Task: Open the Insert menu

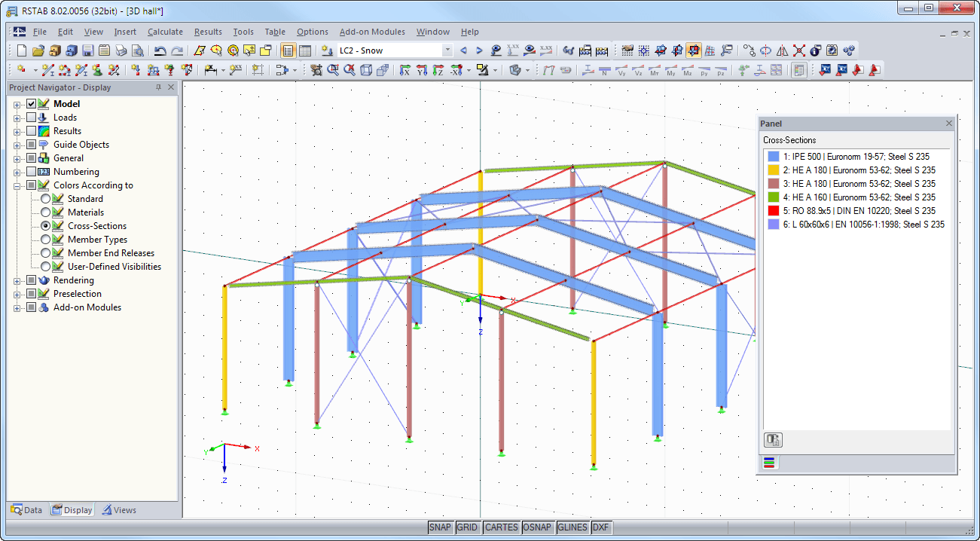Action: click(x=125, y=32)
